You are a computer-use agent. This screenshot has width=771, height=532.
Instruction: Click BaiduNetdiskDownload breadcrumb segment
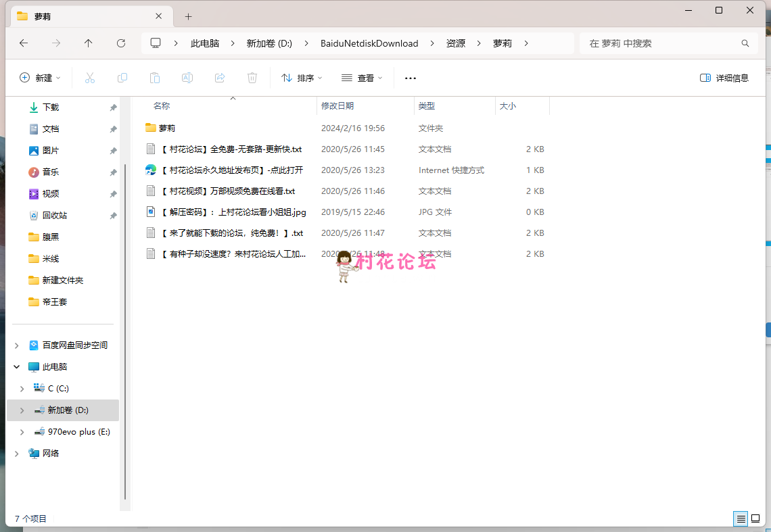(369, 43)
